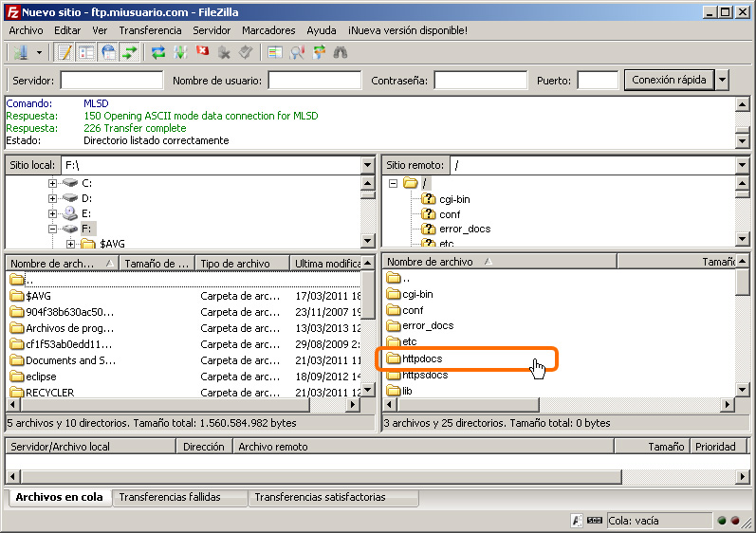Click the Nombre de usuario input field
756x533 pixels.
[x=315, y=81]
